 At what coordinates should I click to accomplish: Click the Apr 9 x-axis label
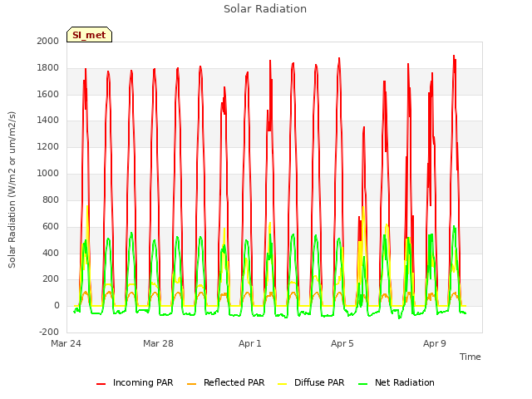click(x=435, y=343)
